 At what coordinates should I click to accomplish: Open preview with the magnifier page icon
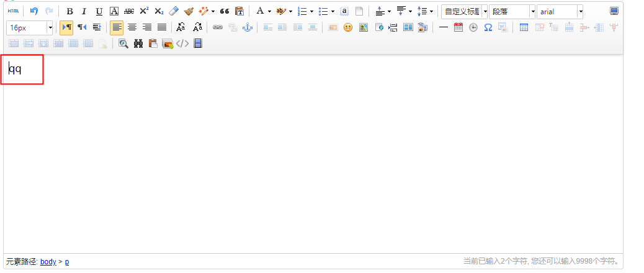(123, 43)
